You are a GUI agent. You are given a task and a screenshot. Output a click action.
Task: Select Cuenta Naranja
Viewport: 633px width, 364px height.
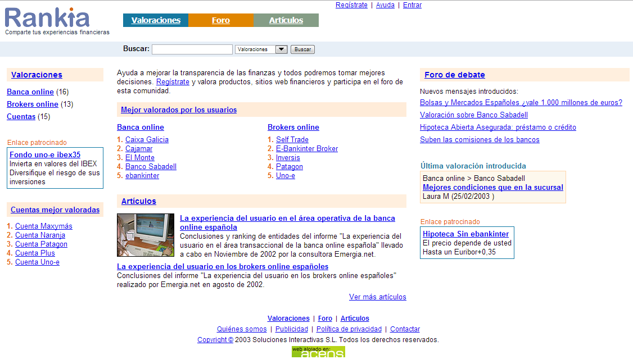pyautogui.click(x=40, y=235)
